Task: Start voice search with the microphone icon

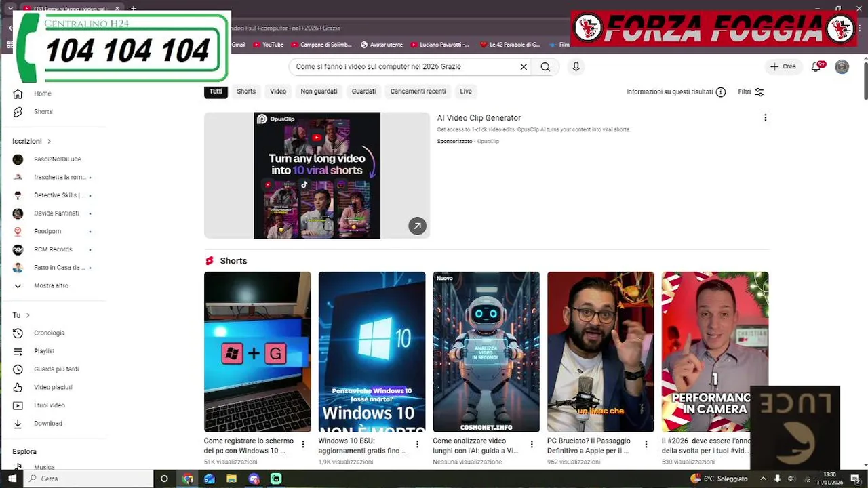Action: (x=576, y=67)
